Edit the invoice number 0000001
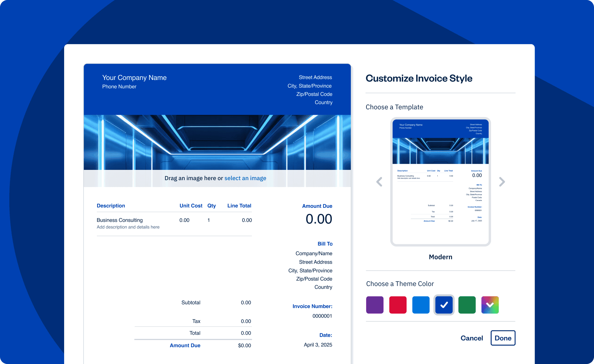Viewport: 594px width, 364px height. [x=322, y=316]
